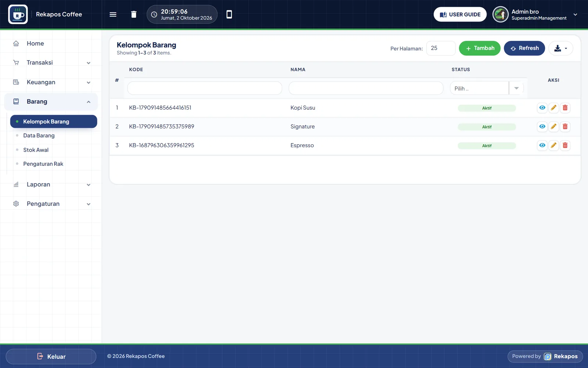Delete the Espresso group row
The height and width of the screenshot is (368, 588).
coord(565,145)
